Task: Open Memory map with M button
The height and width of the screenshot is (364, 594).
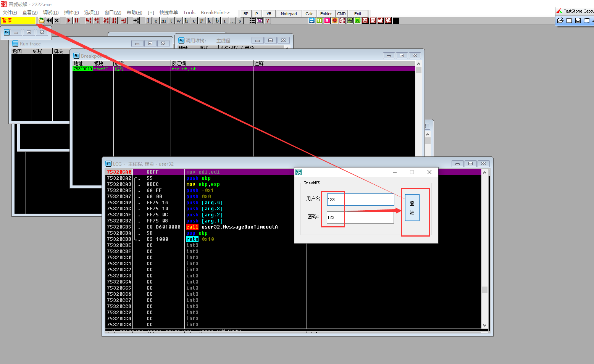Action: point(163,21)
